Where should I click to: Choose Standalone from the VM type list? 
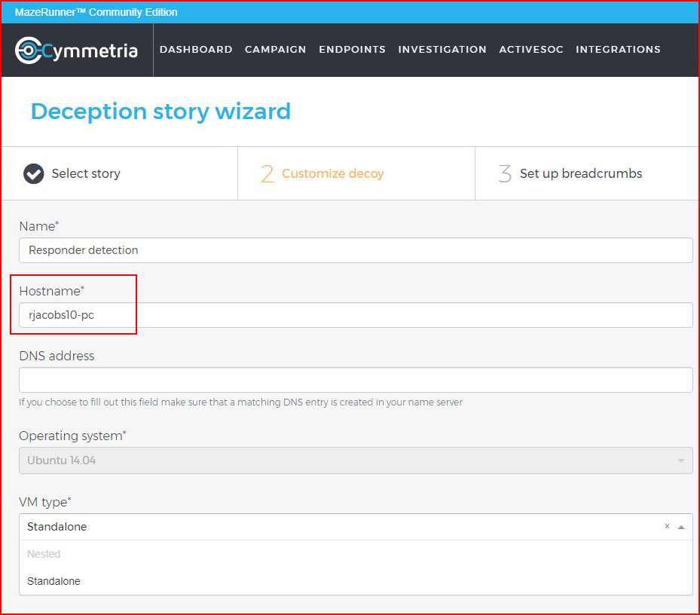[356, 581]
